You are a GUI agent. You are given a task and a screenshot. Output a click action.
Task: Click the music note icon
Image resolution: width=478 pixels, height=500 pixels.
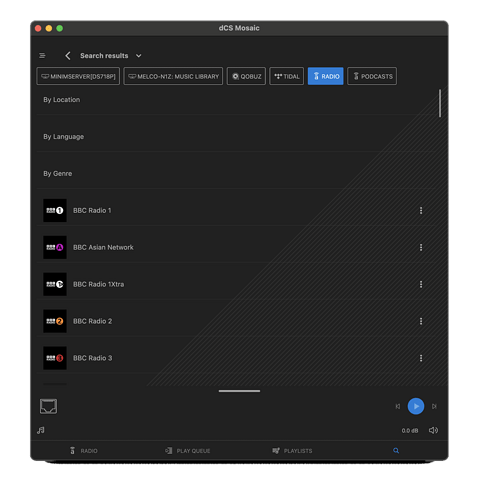pos(41,430)
